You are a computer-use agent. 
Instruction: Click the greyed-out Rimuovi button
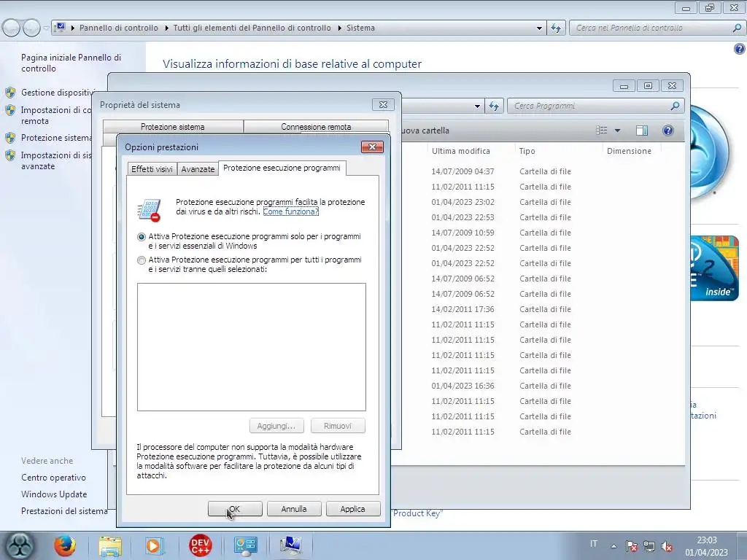click(x=338, y=426)
